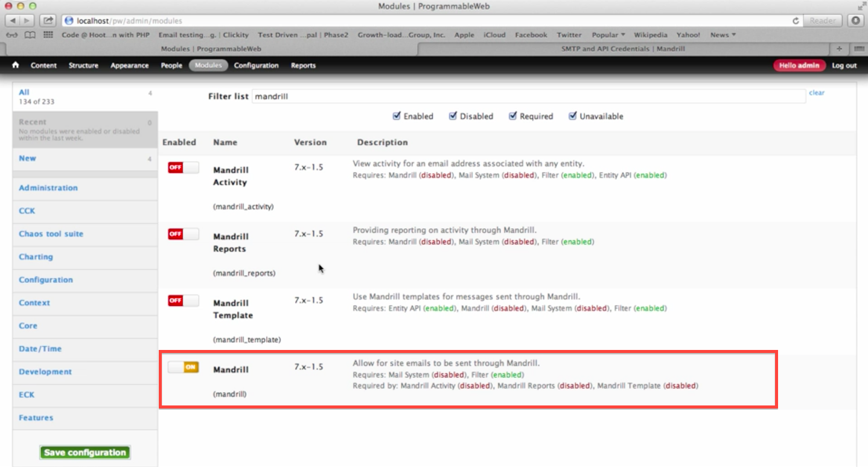The height and width of the screenshot is (467, 868).
Task: Open Content admin menu
Action: (x=44, y=65)
